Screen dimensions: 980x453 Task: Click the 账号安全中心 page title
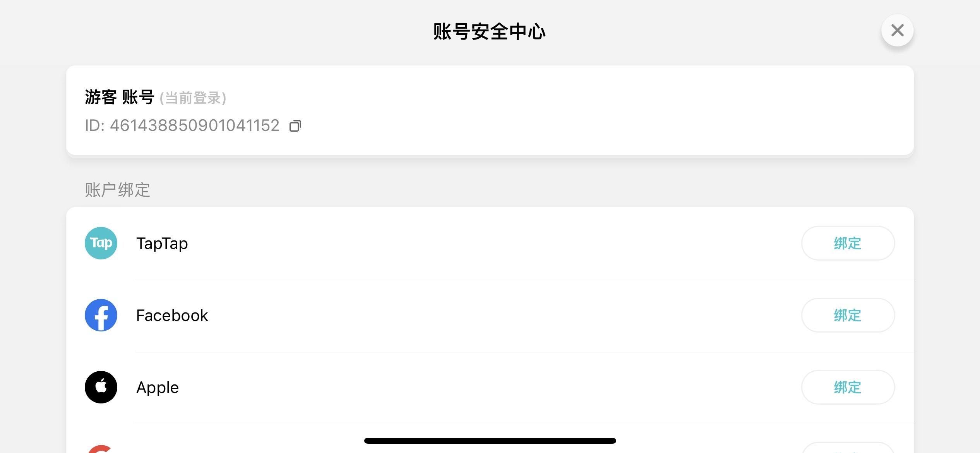(x=490, y=32)
